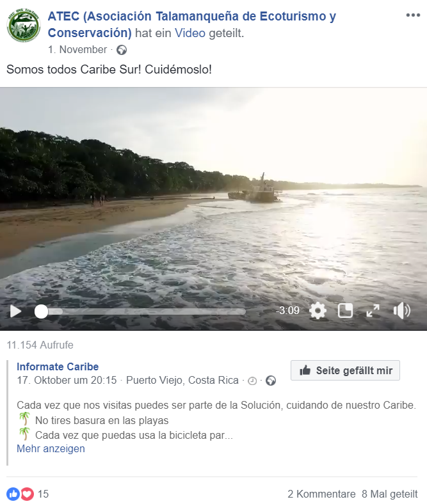Open the three-dot post options menu
427x504 pixels.
(x=413, y=15)
